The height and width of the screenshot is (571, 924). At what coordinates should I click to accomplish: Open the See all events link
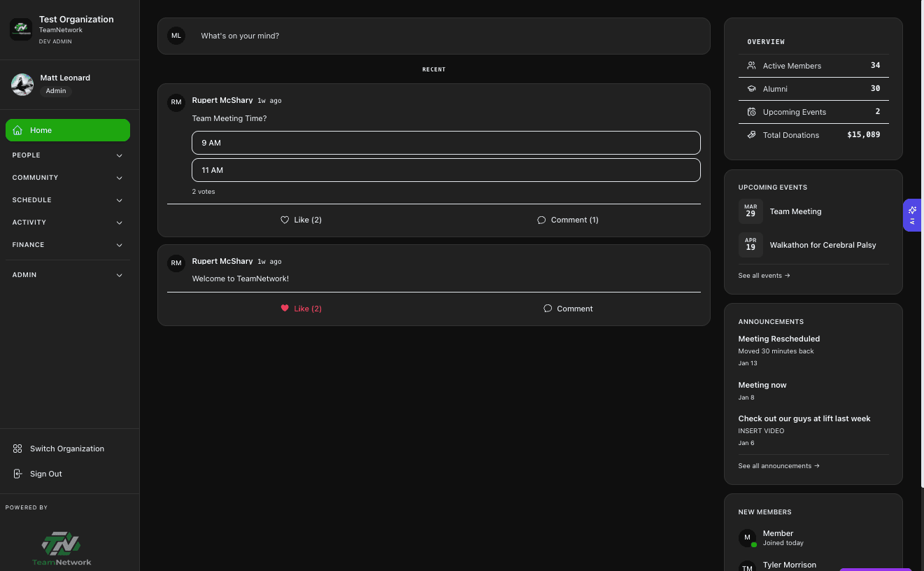point(764,275)
